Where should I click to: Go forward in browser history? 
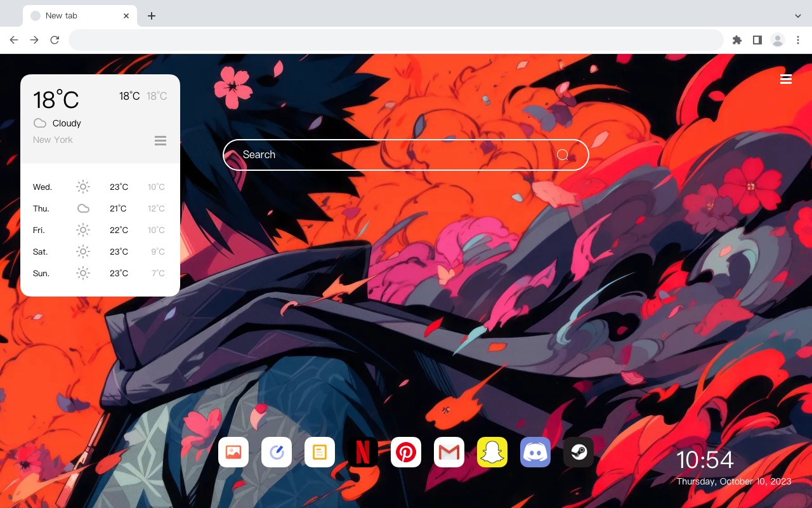[x=34, y=40]
